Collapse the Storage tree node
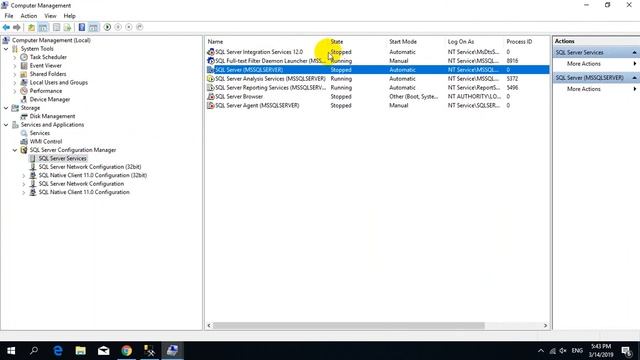This screenshot has width=640, height=360. click(x=6, y=108)
